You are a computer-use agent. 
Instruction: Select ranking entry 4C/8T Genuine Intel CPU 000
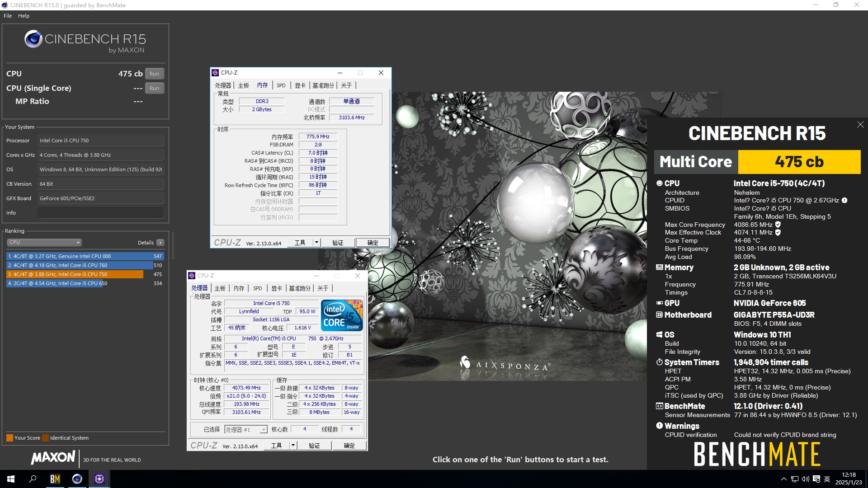pyautogui.click(x=85, y=256)
